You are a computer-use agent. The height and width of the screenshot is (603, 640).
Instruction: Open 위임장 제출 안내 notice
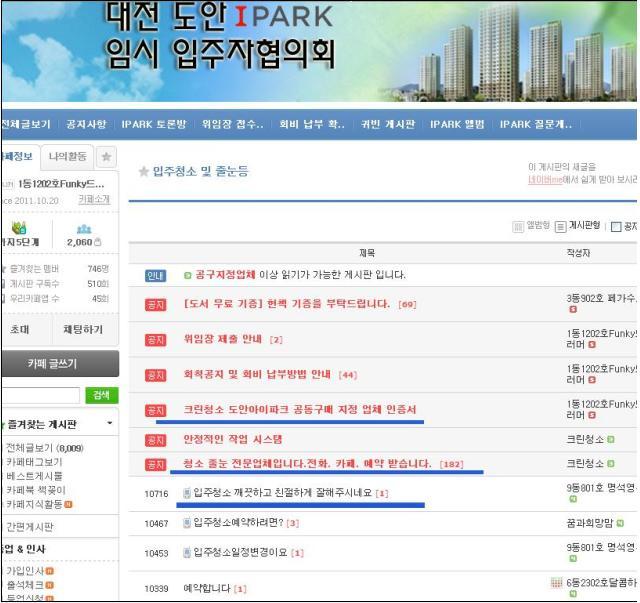point(222,339)
